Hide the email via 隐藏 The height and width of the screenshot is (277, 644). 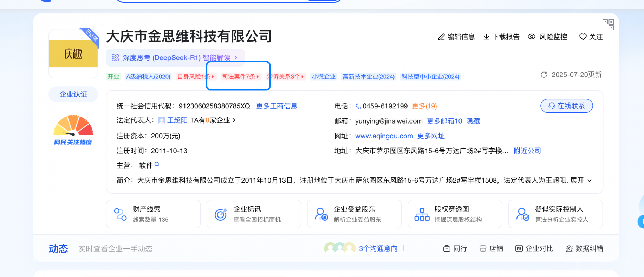[473, 121]
